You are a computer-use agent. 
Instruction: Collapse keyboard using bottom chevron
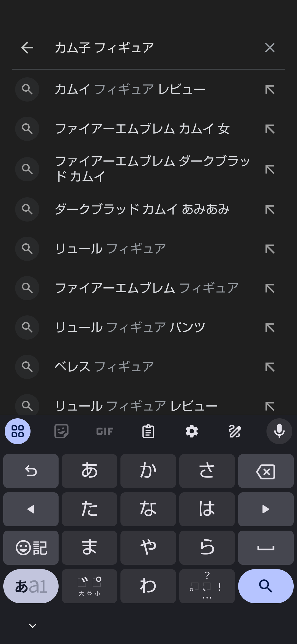point(32,626)
